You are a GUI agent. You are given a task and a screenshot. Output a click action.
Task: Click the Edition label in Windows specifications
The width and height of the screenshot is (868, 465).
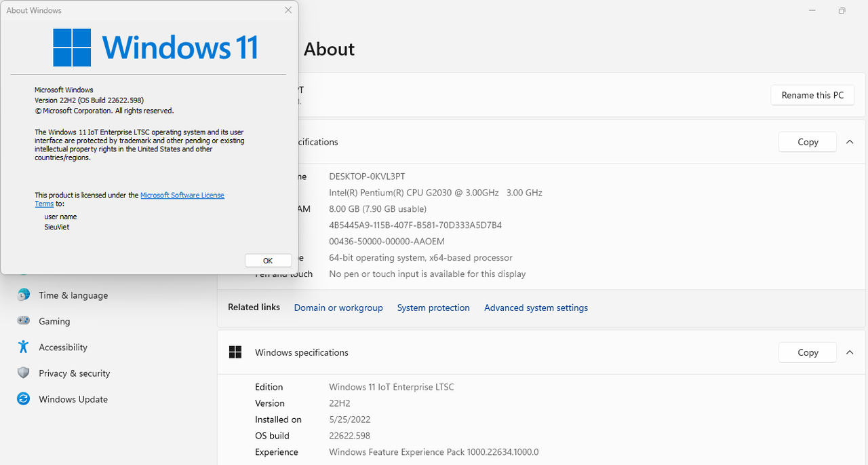269,387
